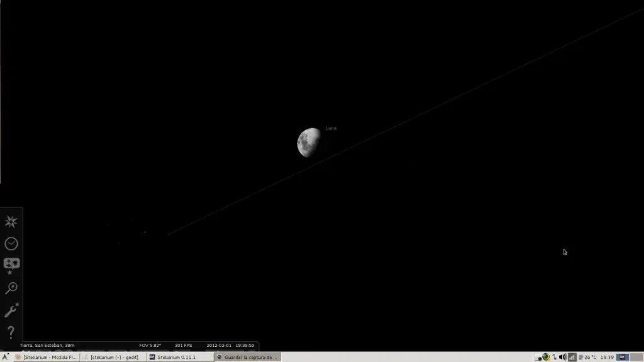Click the 19:39:50 simulation time
Image resolution: width=644 pixels, height=362 pixels.
click(245, 345)
